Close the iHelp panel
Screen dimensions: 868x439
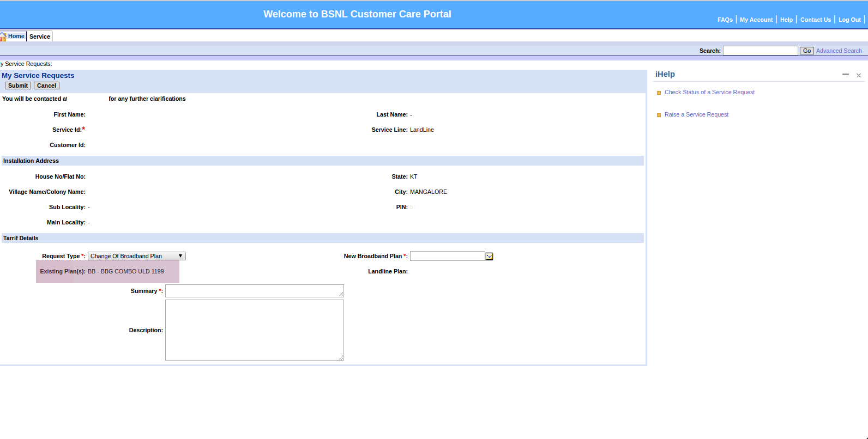[858, 76]
